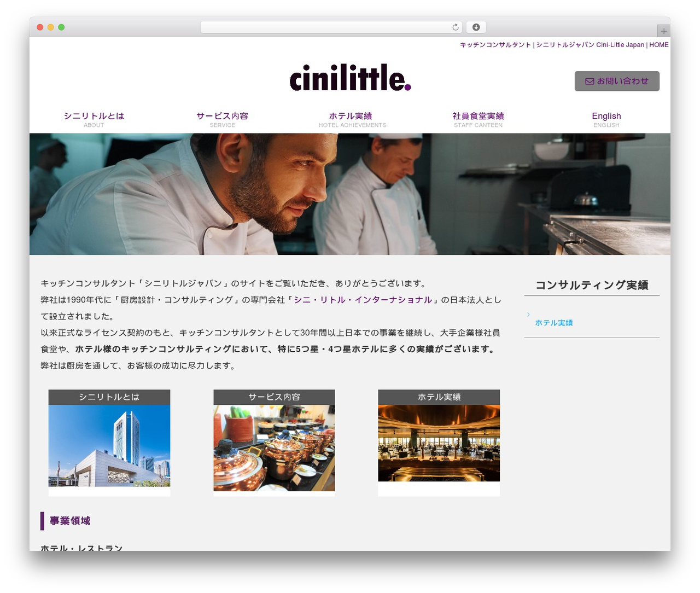Open ホテル実績 link in the sidebar
Screen dimensions: 700x593
554,323
